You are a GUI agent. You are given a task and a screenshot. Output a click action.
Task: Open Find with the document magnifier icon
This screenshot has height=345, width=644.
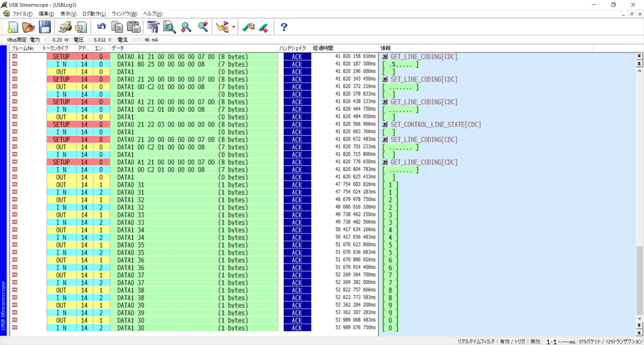pos(169,27)
